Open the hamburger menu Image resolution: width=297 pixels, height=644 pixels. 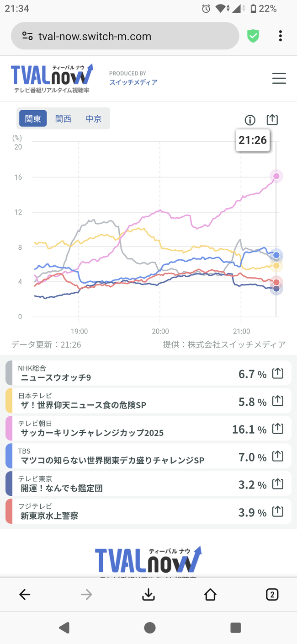coord(279,78)
